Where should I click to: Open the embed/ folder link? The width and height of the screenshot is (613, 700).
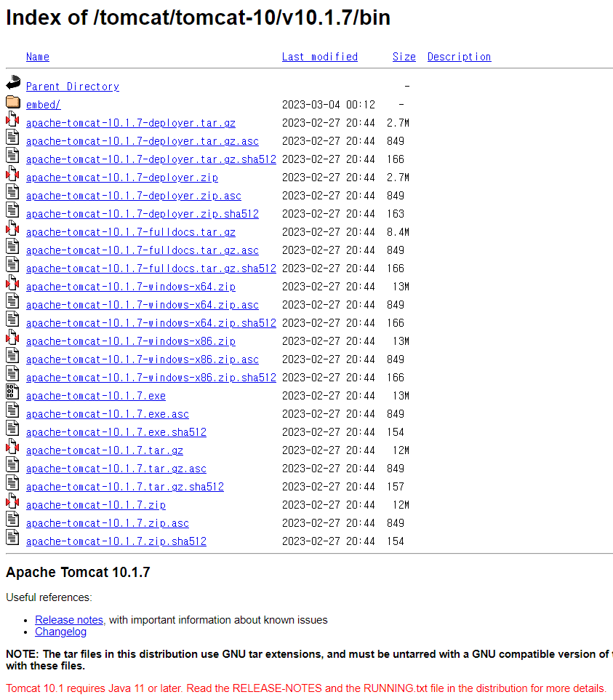[x=44, y=105]
